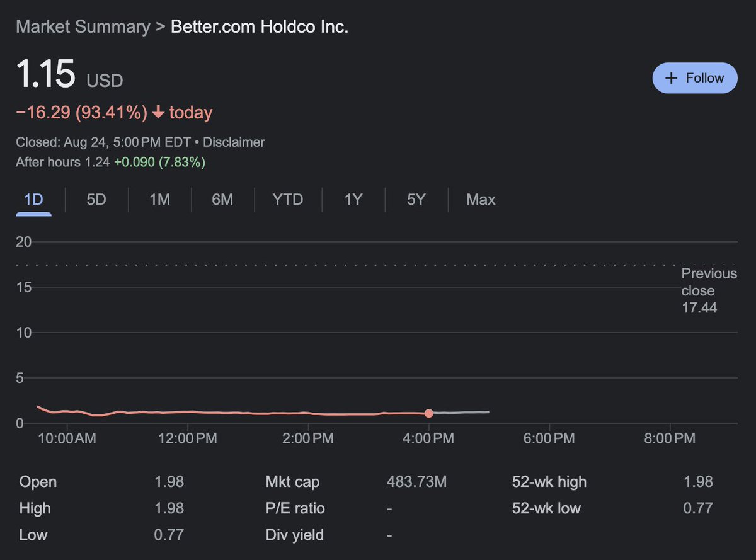The height and width of the screenshot is (560, 756).
Task: Click the Mkt cap value 483.73M
Action: click(x=416, y=482)
